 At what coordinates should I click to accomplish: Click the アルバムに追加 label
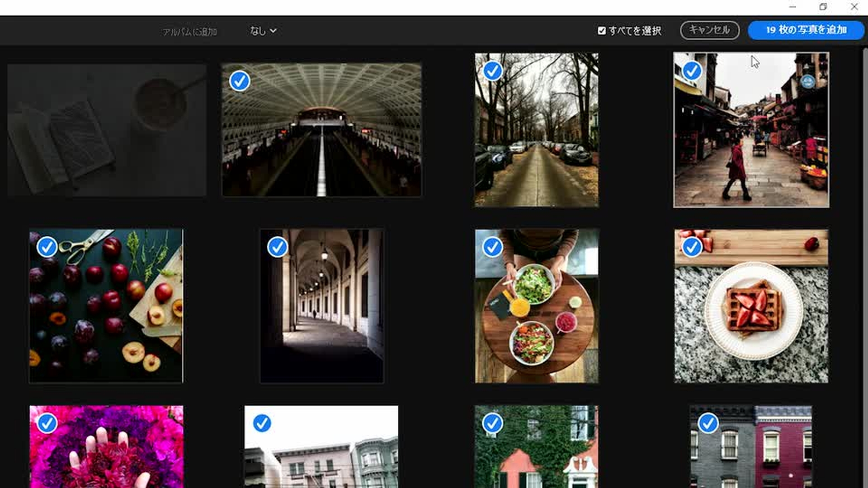190,32
